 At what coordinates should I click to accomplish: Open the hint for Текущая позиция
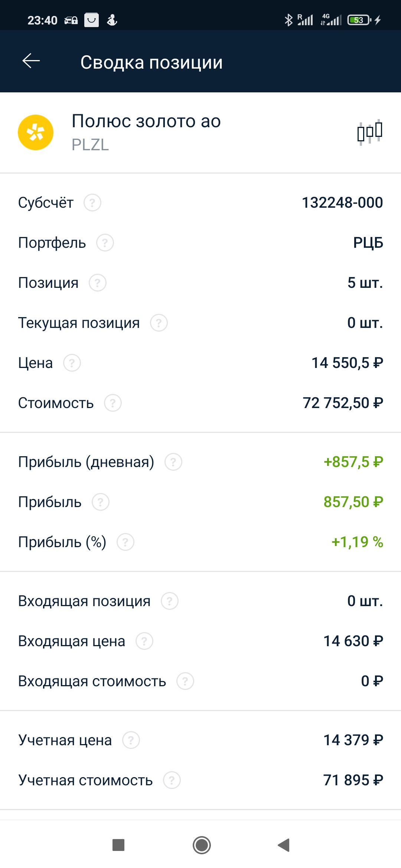[x=159, y=323]
